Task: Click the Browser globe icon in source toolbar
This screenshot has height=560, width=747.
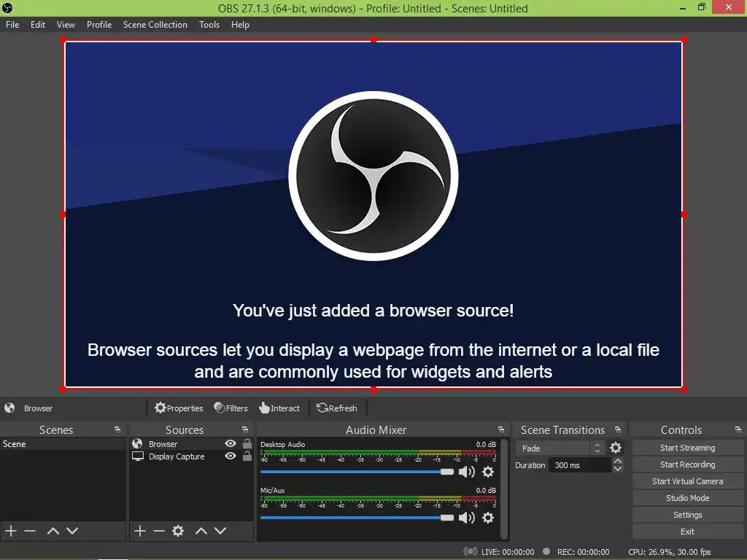Action: (9, 408)
